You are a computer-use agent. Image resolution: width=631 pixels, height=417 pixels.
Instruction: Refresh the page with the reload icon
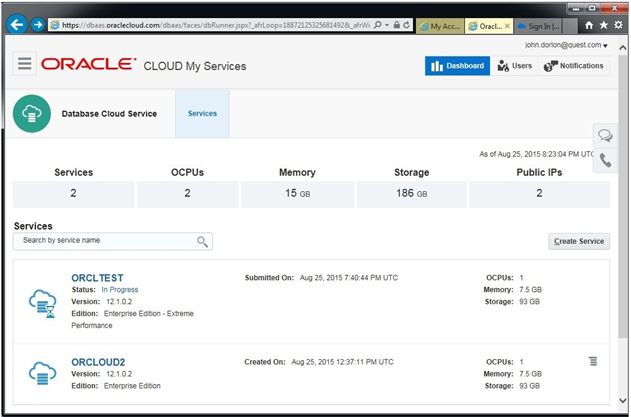pyautogui.click(x=406, y=25)
